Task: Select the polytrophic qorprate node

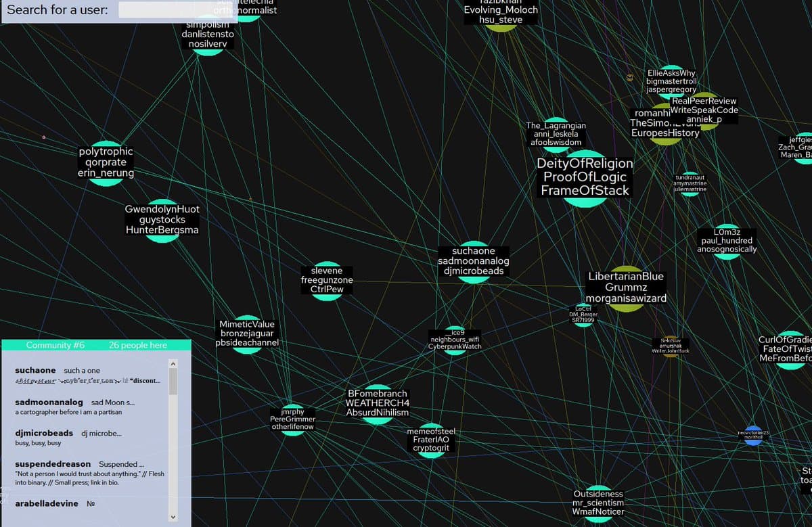Action: [106, 162]
